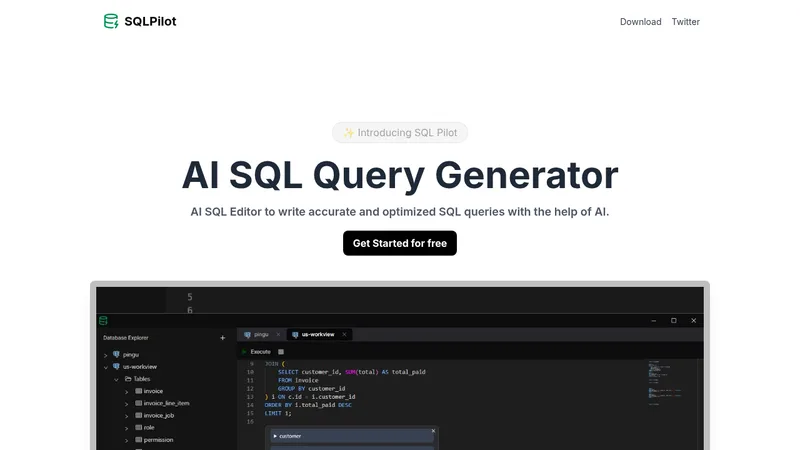Expand the permission table chevron
The height and width of the screenshot is (450, 800).
tap(127, 441)
